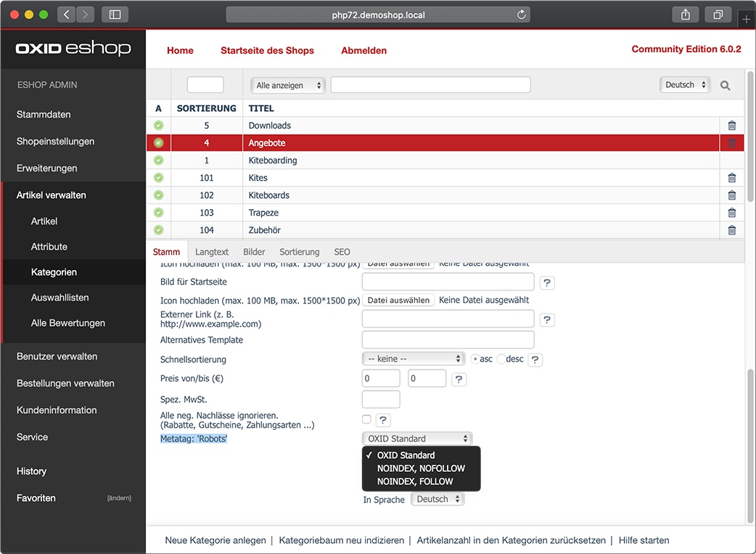Click active status icon for Kiteboards
756x554 pixels.
click(x=159, y=195)
